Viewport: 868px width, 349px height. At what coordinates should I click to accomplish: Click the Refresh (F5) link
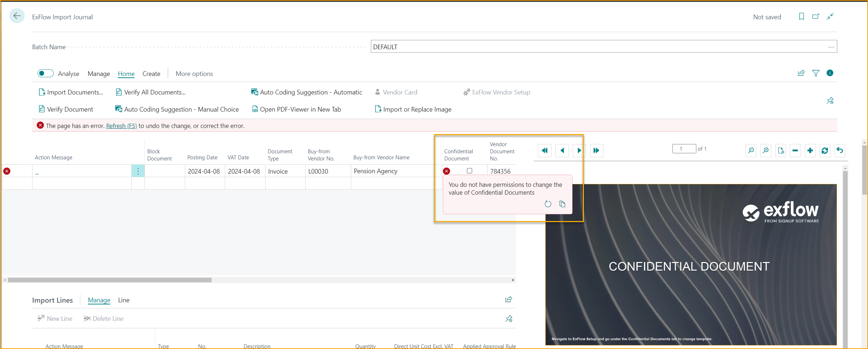(x=121, y=126)
